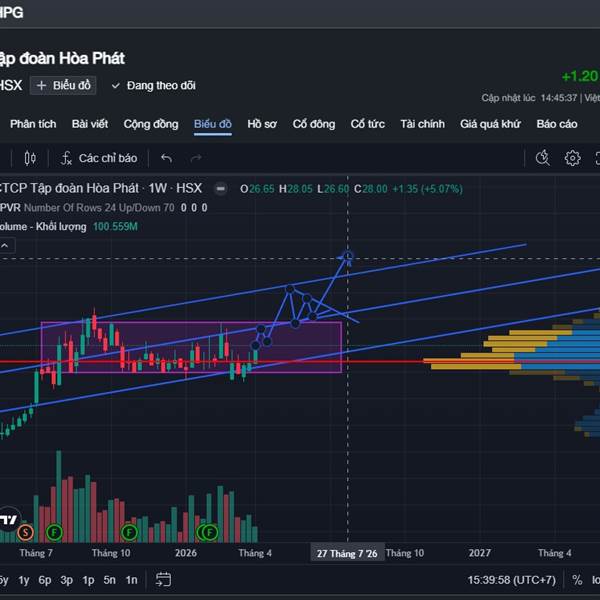
Task: Click the O26.65 open price value
Action: coord(257,189)
